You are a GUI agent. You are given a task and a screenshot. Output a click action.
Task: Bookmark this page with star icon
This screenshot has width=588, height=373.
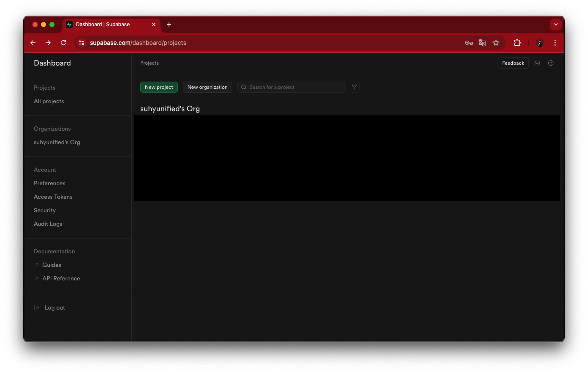tap(496, 43)
